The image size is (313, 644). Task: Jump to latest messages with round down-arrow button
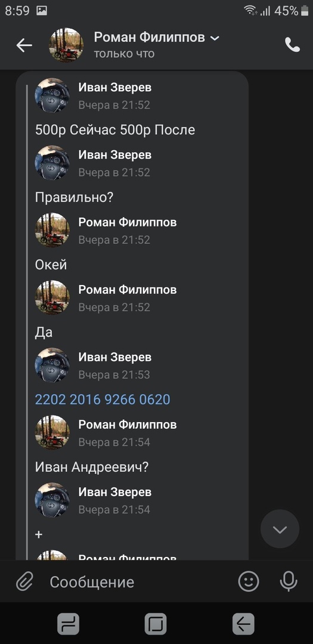[280, 529]
